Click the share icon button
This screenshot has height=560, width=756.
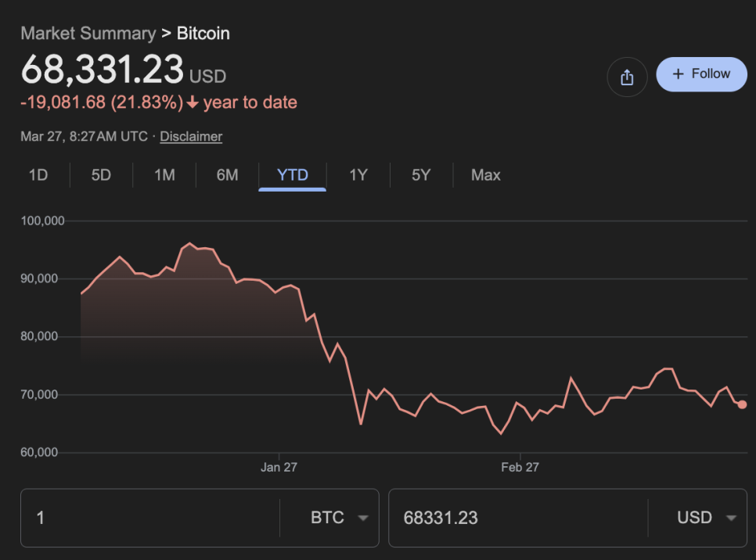(x=627, y=77)
